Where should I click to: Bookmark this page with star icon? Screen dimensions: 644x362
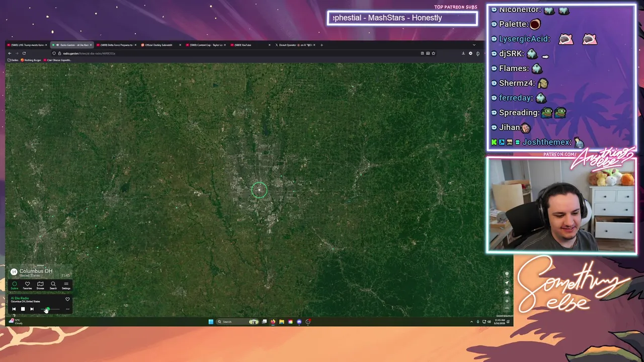coord(433,53)
